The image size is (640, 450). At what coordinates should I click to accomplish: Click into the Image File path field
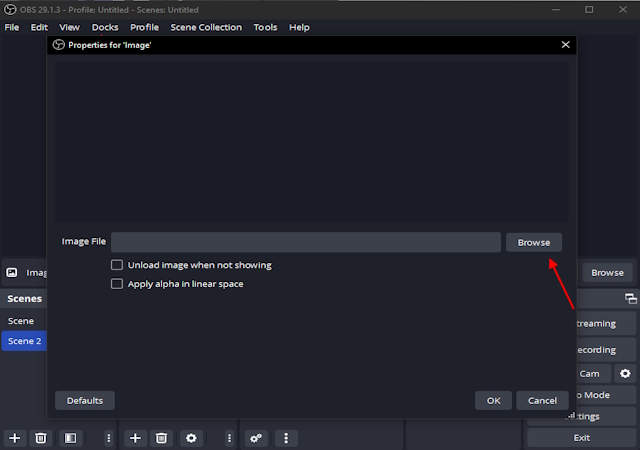[x=305, y=242]
